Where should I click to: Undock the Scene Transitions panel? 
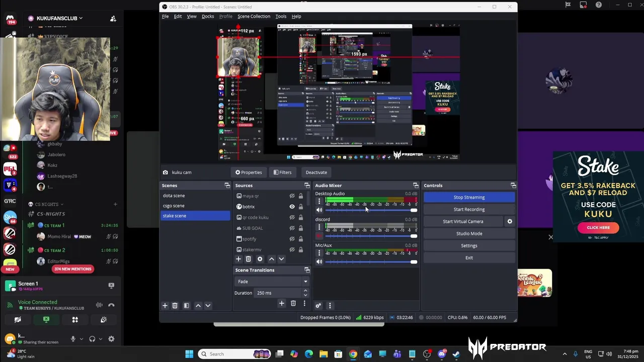pos(307,270)
